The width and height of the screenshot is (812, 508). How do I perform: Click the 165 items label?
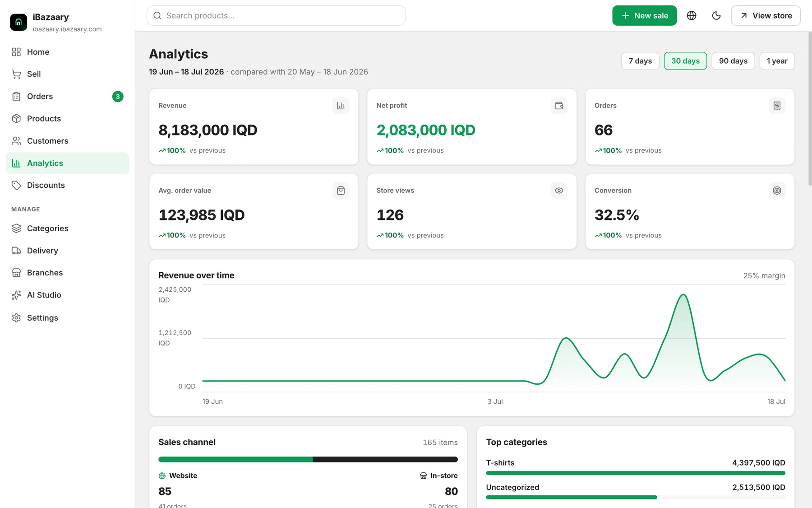pos(440,443)
